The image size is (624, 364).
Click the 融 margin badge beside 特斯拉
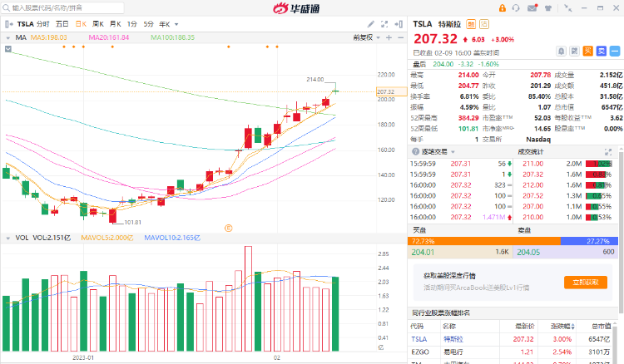[x=471, y=24]
